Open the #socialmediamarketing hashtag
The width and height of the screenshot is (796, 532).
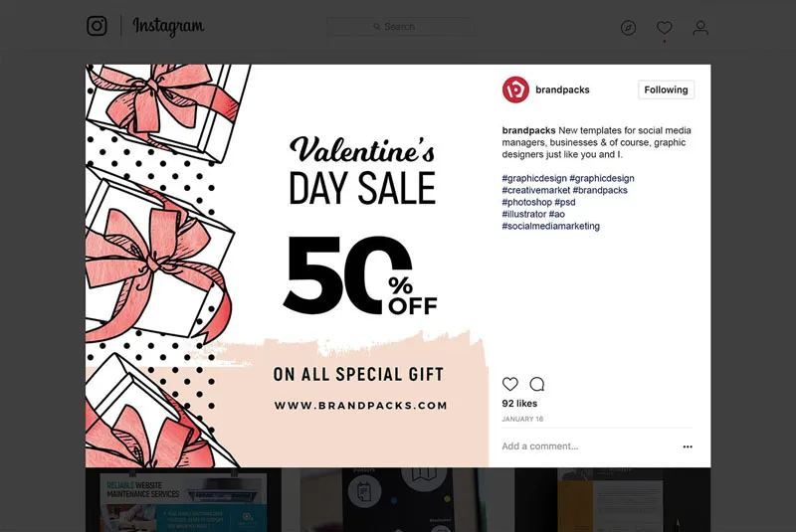tap(550, 226)
